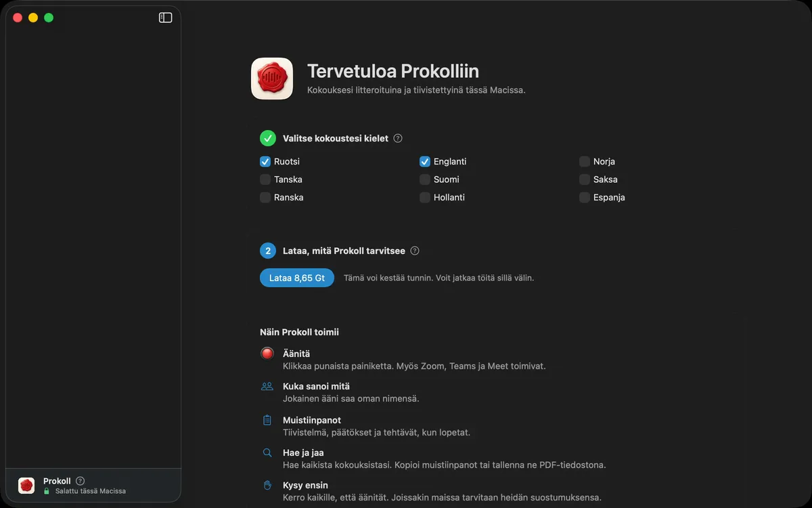Enable the Saksa language checkbox

coord(585,179)
